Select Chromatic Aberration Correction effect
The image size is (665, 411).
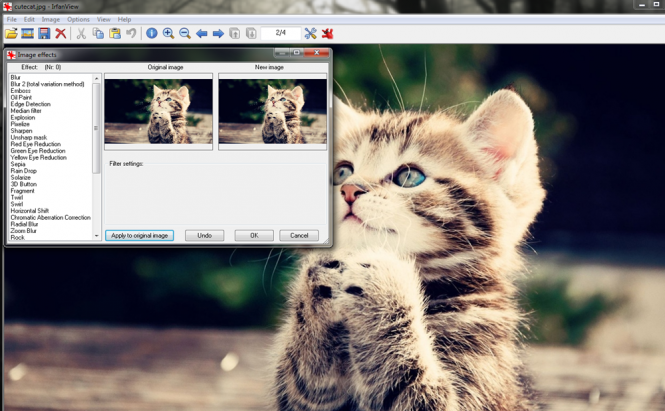point(50,218)
